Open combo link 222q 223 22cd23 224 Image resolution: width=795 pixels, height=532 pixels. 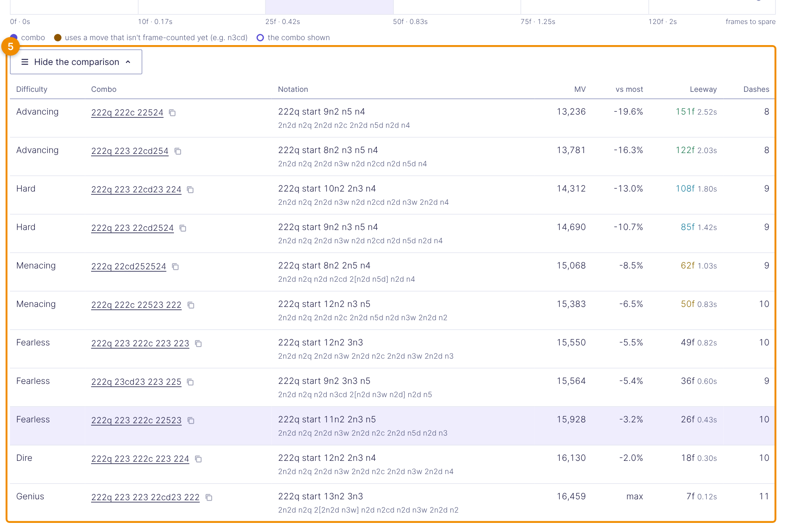136,189
